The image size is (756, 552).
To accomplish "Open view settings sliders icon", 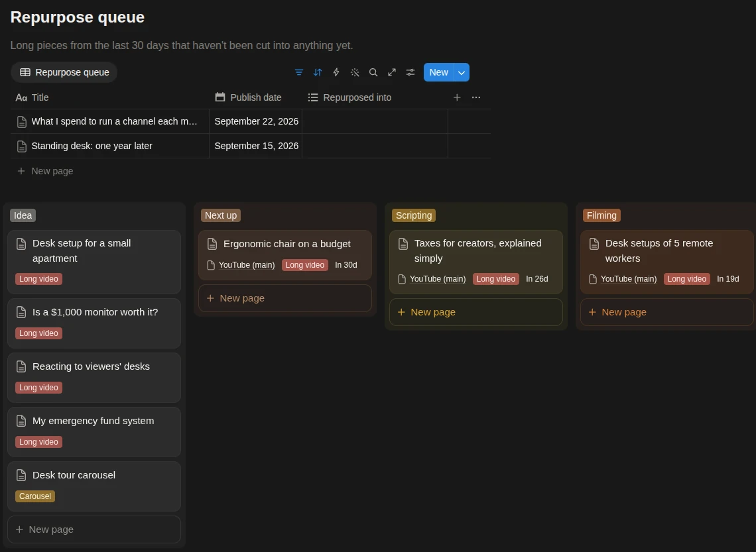I will pos(410,72).
